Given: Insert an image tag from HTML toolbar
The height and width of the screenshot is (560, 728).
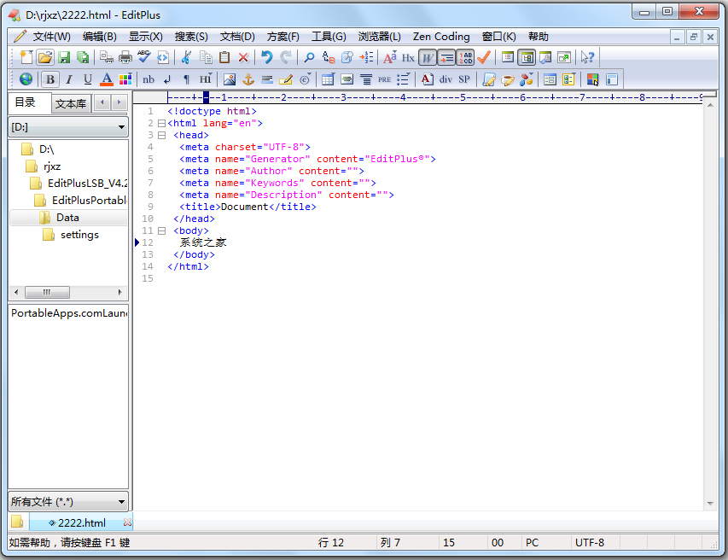Looking at the screenshot, I should 230,79.
